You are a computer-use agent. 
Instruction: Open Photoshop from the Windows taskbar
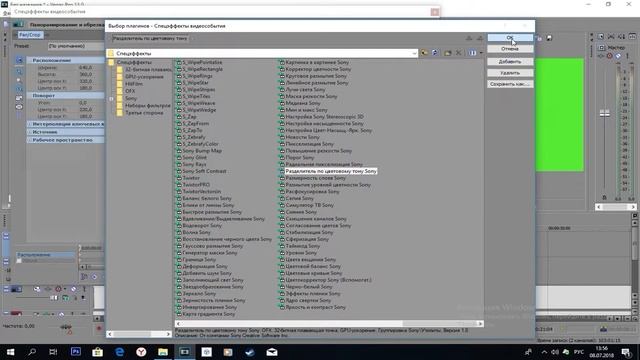coord(76,352)
